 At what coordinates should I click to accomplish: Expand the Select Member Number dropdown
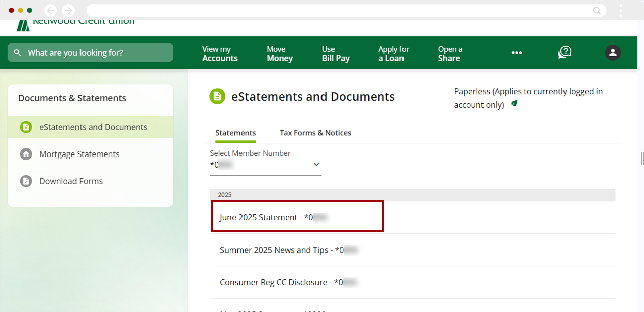[266, 164]
